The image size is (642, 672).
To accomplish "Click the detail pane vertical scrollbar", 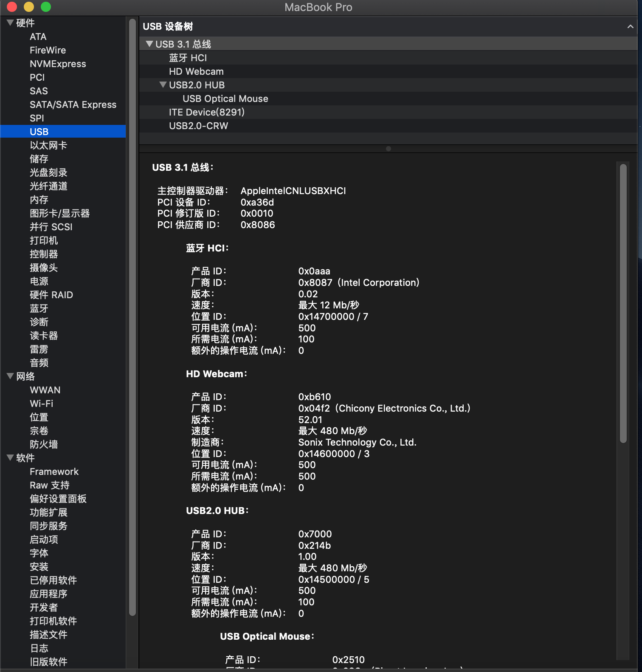I will (623, 303).
